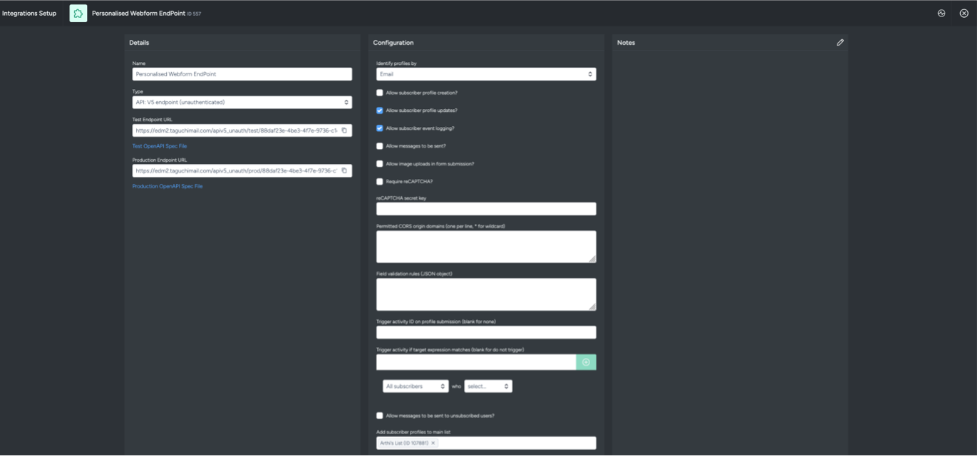Open the Identify profiles by dropdown

pos(486,74)
